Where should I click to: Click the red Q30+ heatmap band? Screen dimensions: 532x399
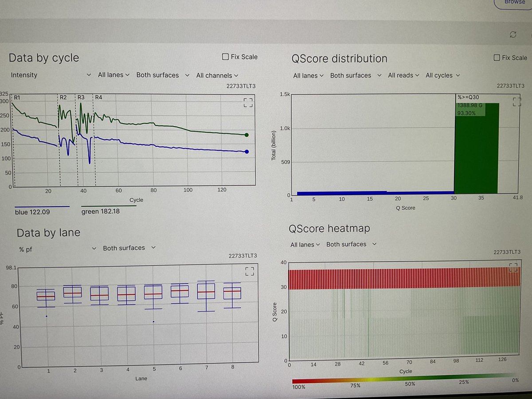click(404, 278)
